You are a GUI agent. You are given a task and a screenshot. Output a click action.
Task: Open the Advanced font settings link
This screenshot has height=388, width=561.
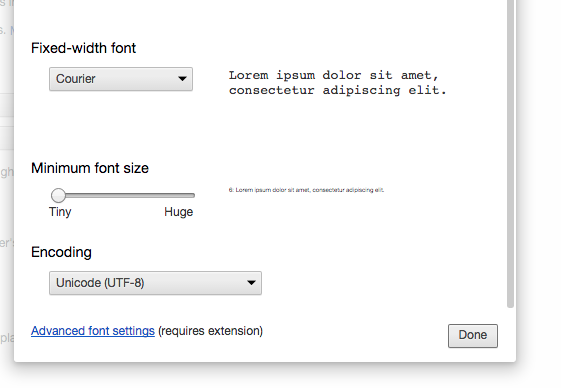point(93,331)
